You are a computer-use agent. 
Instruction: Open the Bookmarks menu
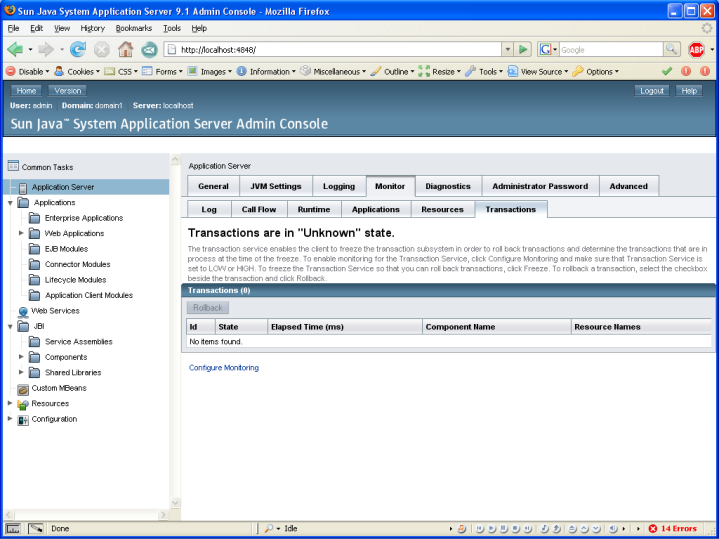133,28
